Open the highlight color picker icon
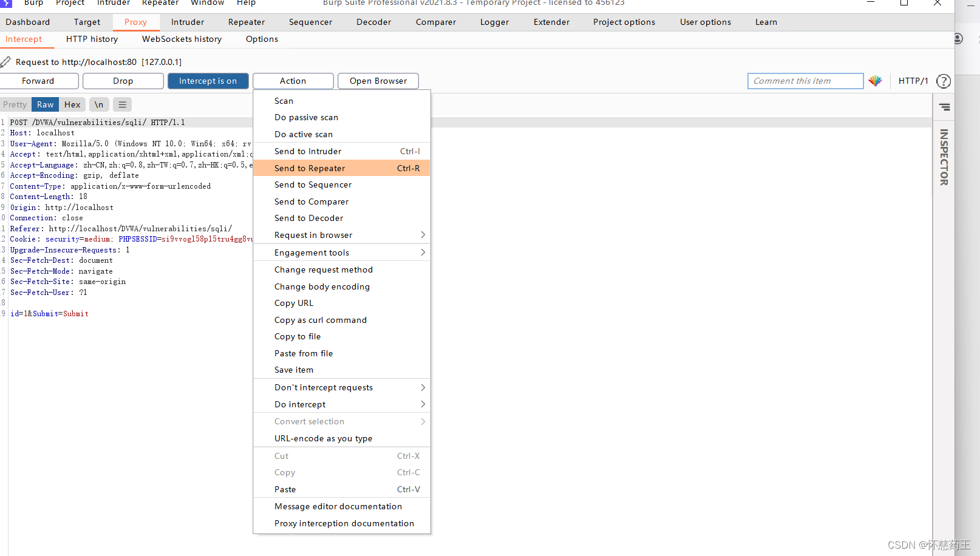 pos(875,81)
